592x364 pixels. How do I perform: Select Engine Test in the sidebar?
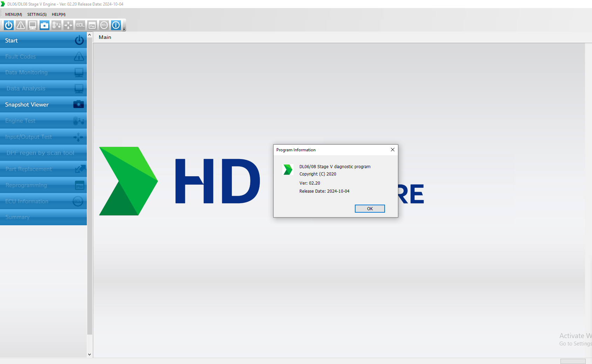pyautogui.click(x=43, y=121)
